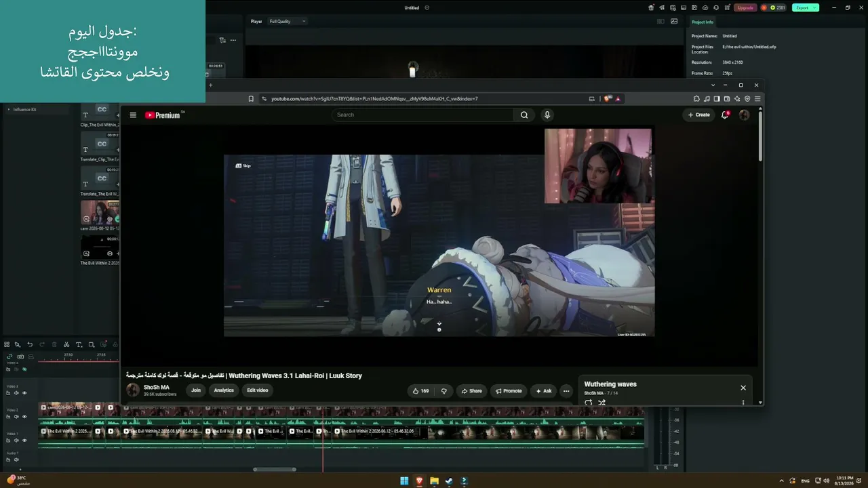The image size is (868, 488).
Task: Open the Wuthering waves playlist options menu
Action: (x=743, y=403)
